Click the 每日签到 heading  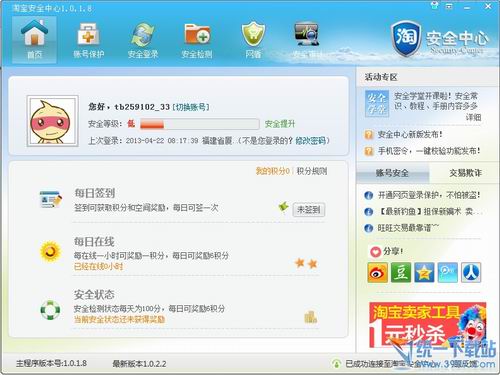point(95,193)
